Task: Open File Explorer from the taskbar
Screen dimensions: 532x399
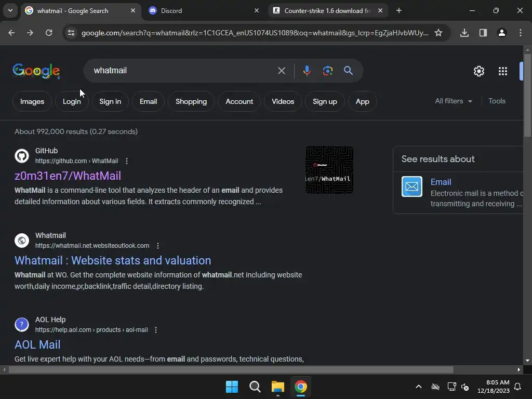Action: pyautogui.click(x=277, y=387)
